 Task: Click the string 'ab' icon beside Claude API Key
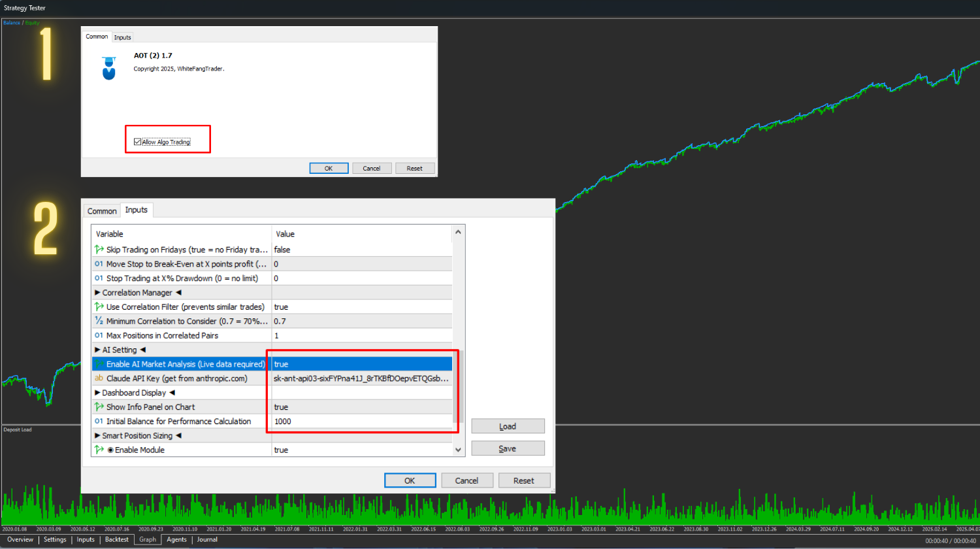tap(99, 378)
